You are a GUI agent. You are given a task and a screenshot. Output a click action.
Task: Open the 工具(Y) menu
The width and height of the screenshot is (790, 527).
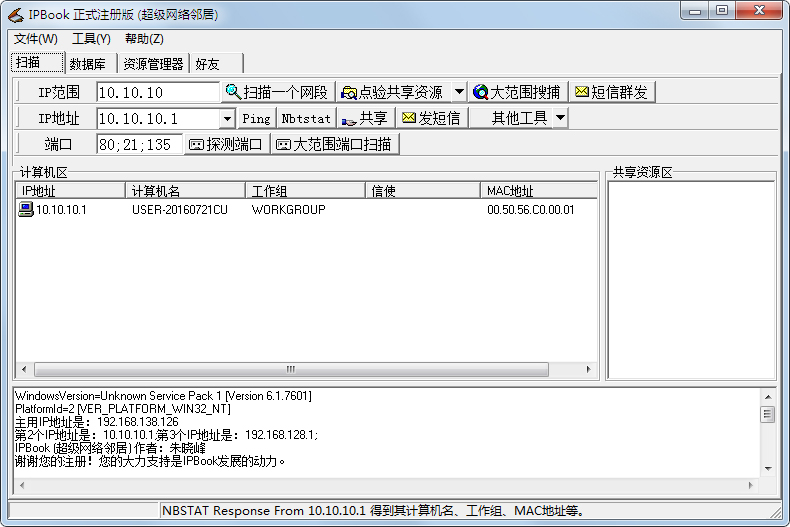[91, 39]
